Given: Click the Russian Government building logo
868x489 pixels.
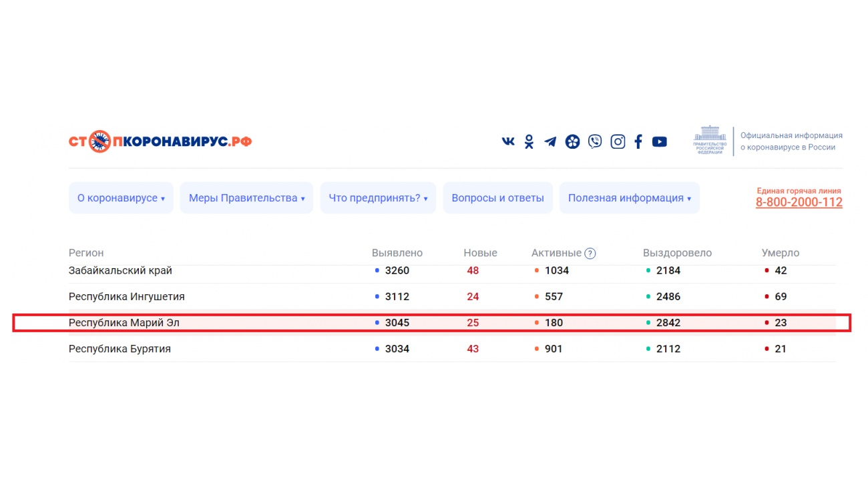Looking at the screenshot, I should pyautogui.click(x=710, y=140).
